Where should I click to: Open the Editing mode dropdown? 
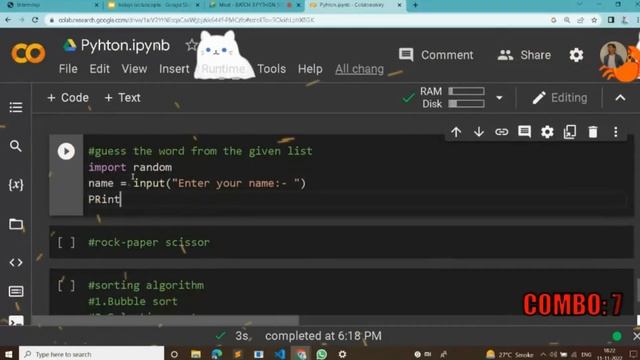tap(560, 98)
